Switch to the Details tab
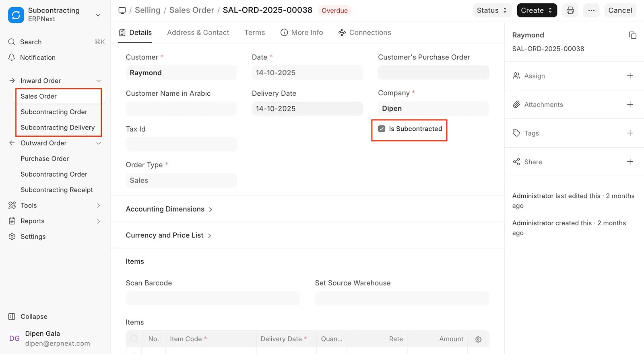The image size is (644, 354). pos(135,33)
